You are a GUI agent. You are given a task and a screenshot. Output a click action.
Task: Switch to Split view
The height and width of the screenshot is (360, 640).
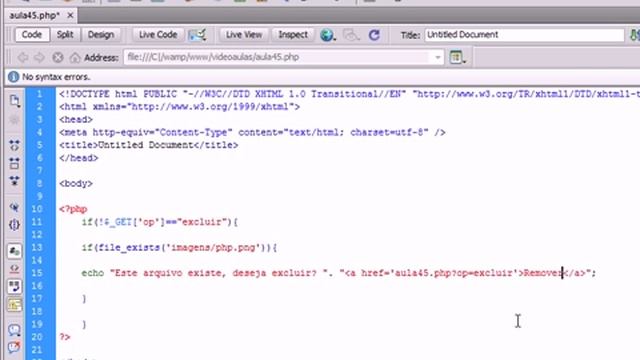[65, 35]
